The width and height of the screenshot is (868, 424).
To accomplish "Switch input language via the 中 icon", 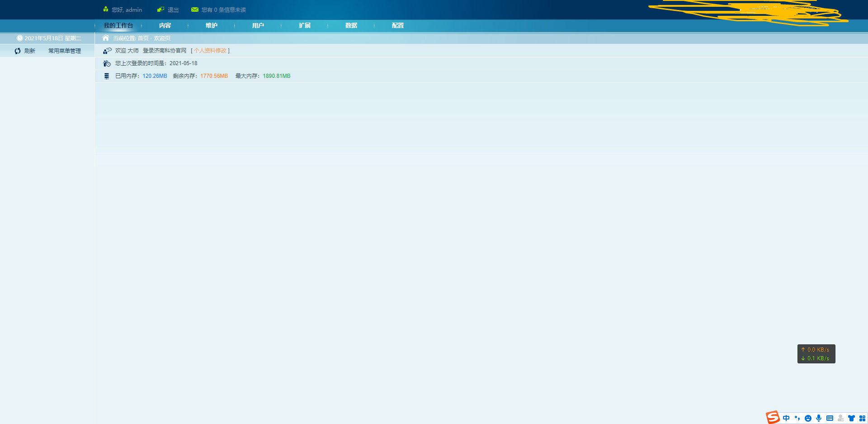I will click(786, 418).
